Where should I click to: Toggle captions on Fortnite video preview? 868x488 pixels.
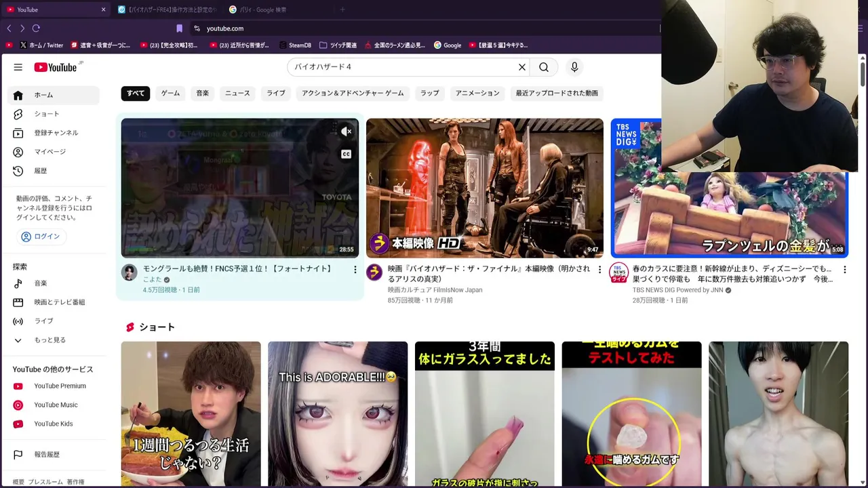pos(346,154)
